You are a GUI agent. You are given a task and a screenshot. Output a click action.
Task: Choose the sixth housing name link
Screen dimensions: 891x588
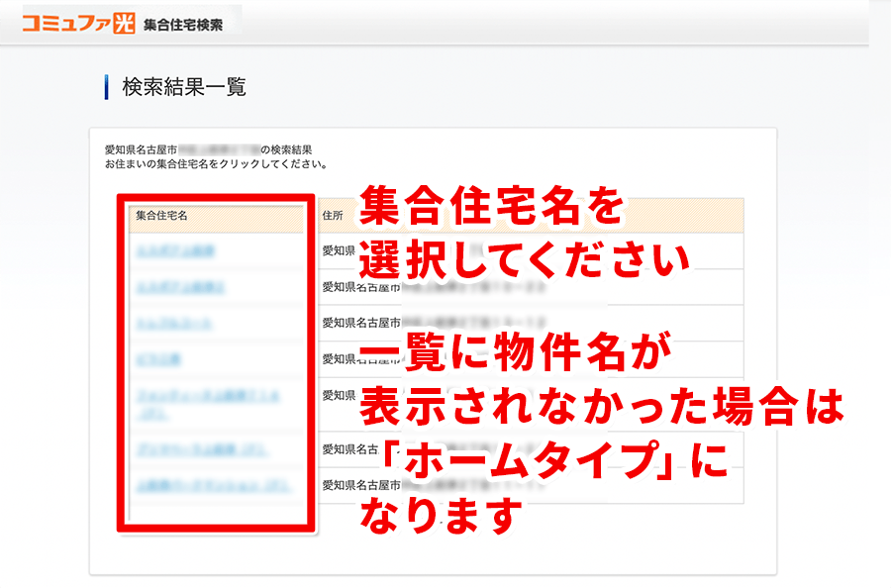coord(202,449)
